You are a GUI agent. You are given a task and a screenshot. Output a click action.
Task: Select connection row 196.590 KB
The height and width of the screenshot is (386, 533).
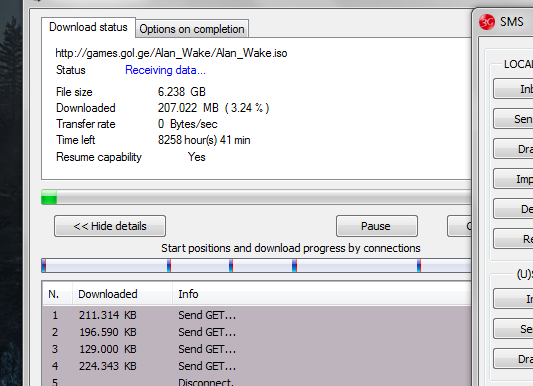tap(257, 332)
